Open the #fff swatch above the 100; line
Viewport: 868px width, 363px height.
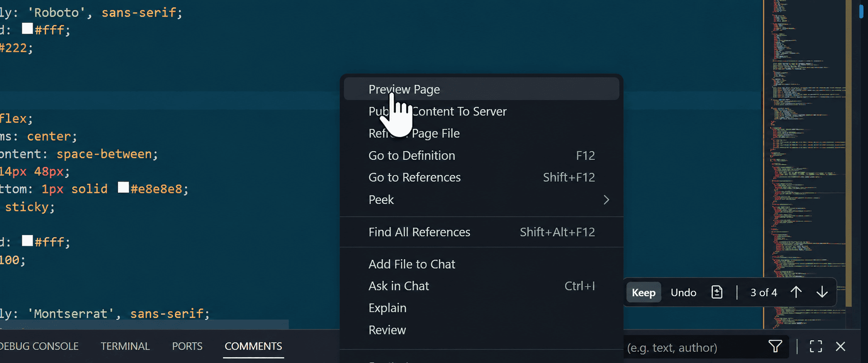[27, 241]
